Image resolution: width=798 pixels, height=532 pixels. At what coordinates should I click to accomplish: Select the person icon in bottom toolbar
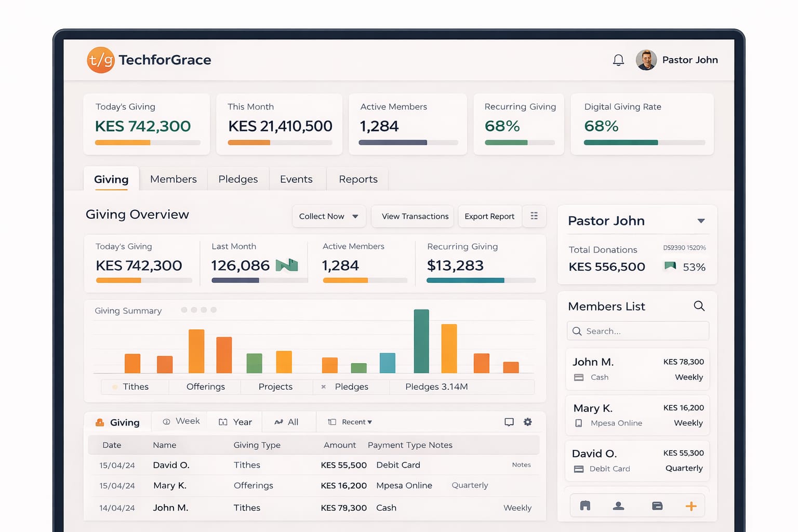[x=618, y=506]
